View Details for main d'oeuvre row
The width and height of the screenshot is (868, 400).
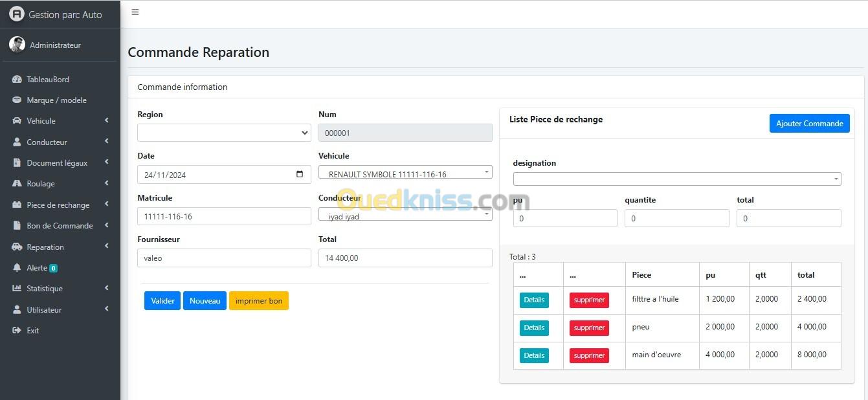click(x=534, y=355)
